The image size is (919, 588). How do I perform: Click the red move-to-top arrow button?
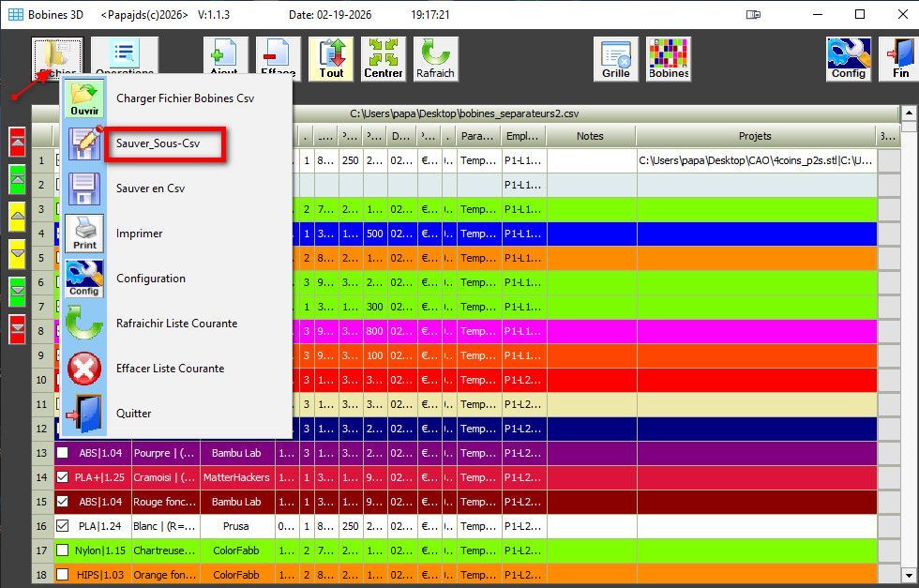coord(18,142)
